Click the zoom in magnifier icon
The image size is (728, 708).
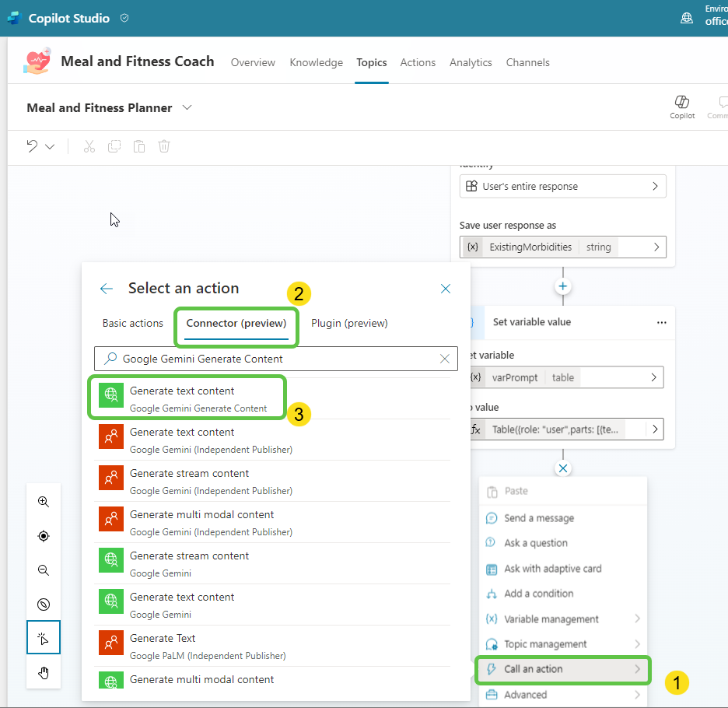click(x=44, y=502)
